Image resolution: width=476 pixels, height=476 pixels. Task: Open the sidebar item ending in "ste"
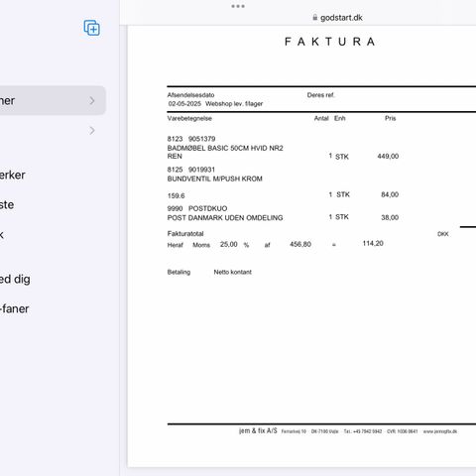pos(7,204)
